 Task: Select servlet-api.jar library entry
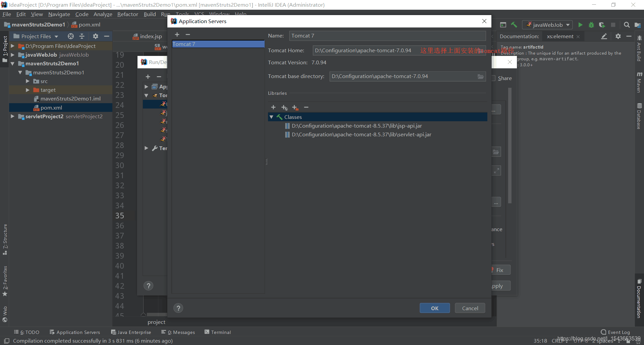click(x=362, y=134)
